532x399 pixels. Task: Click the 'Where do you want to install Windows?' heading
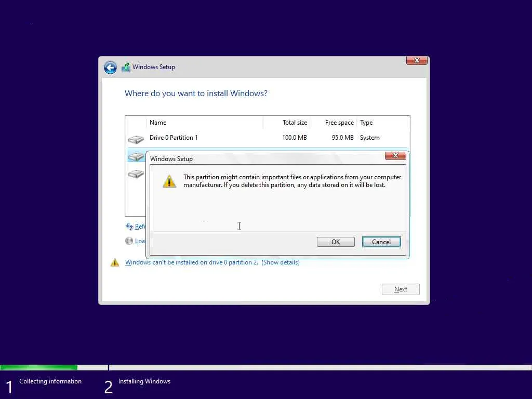196,94
